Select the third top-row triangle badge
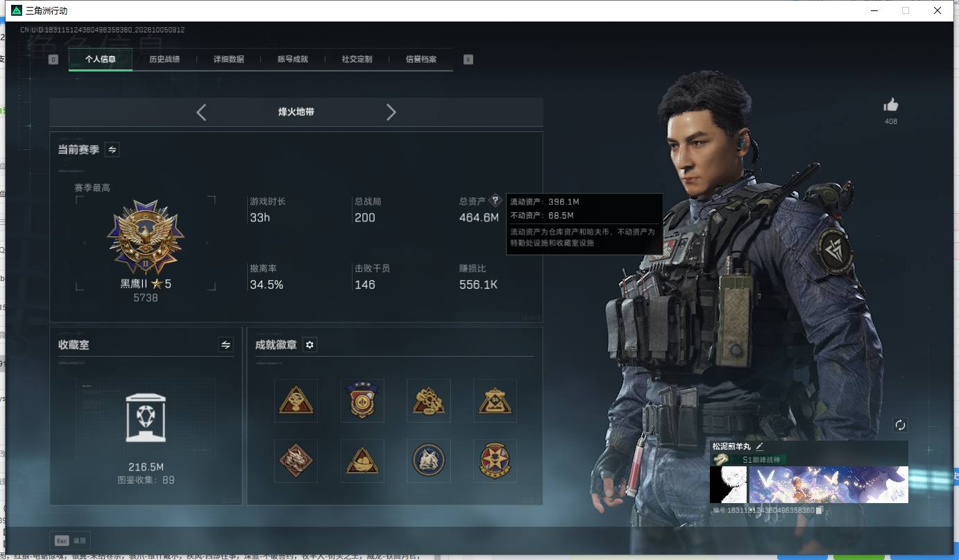Screen dimensions: 959x560 pyautogui.click(x=429, y=400)
